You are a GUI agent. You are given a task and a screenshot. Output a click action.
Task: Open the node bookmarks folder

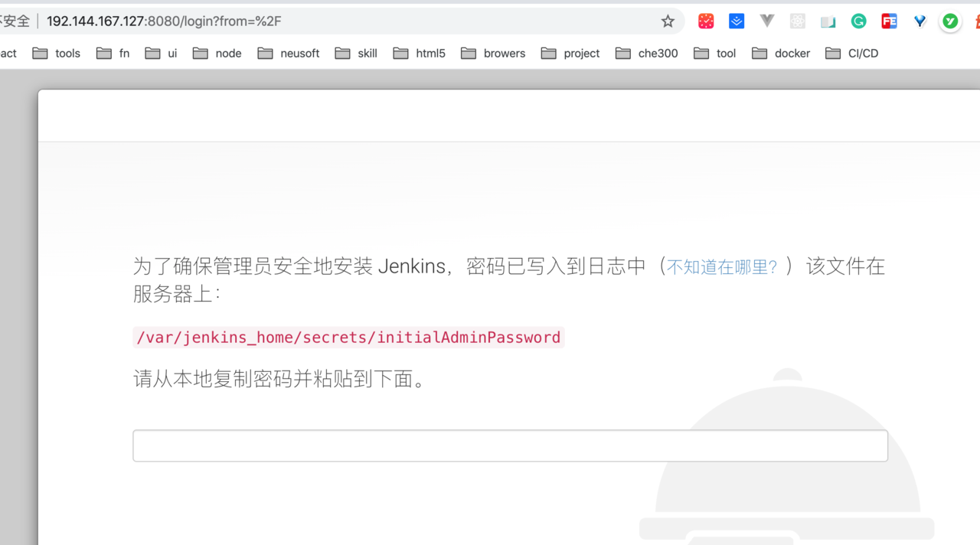click(x=217, y=53)
